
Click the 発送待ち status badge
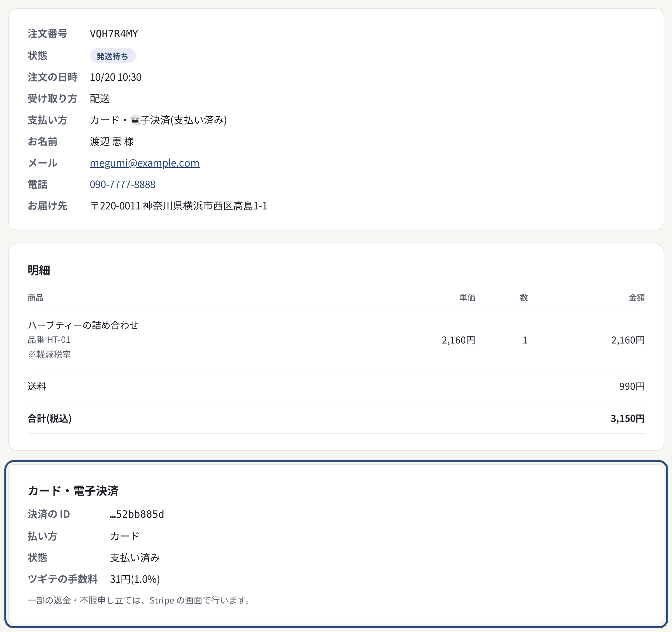pyautogui.click(x=113, y=56)
